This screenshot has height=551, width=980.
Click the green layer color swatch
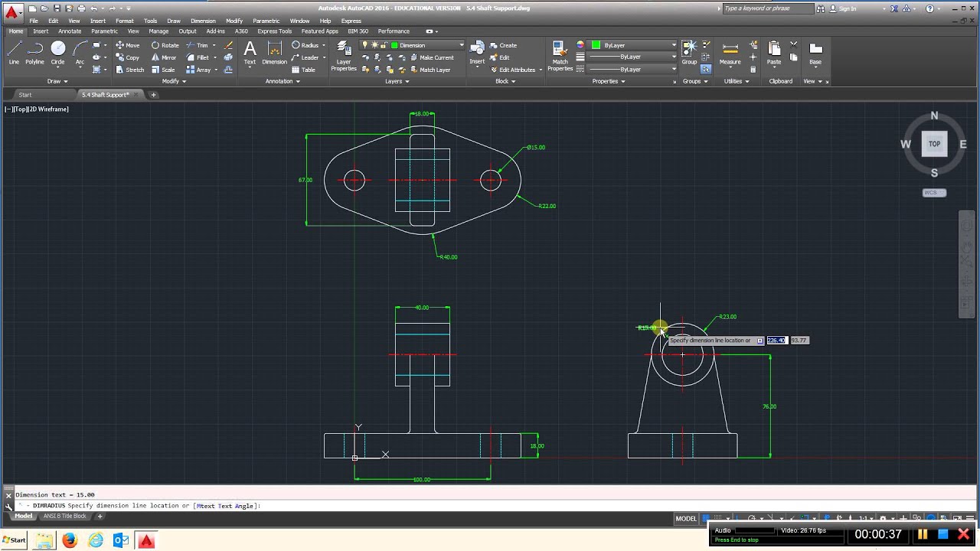click(x=395, y=45)
